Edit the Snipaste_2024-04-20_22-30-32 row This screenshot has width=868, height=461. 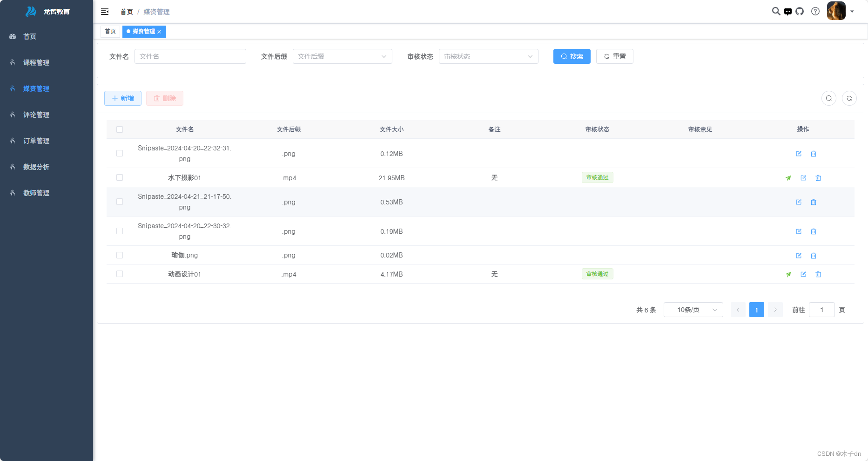[x=799, y=231]
